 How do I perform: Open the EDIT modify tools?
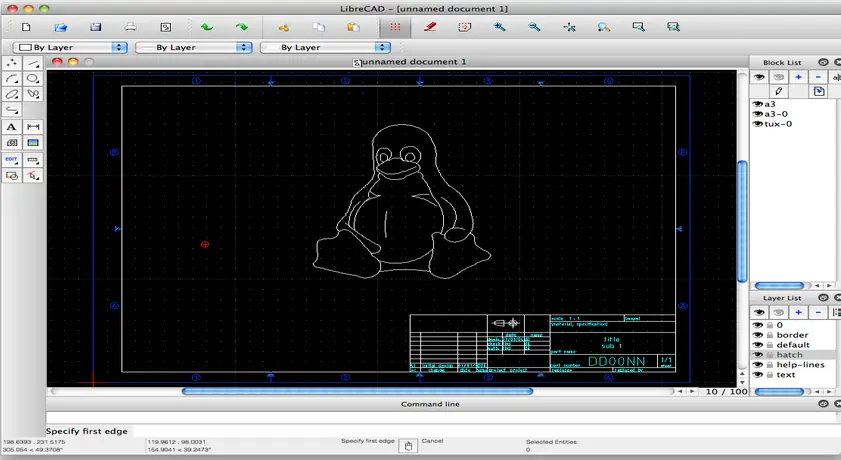pyautogui.click(x=12, y=160)
